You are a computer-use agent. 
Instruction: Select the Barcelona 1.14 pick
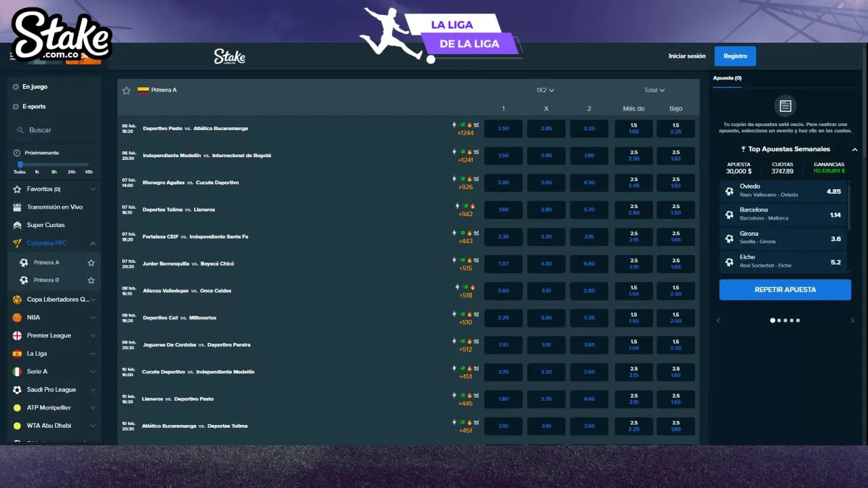pyautogui.click(x=783, y=215)
